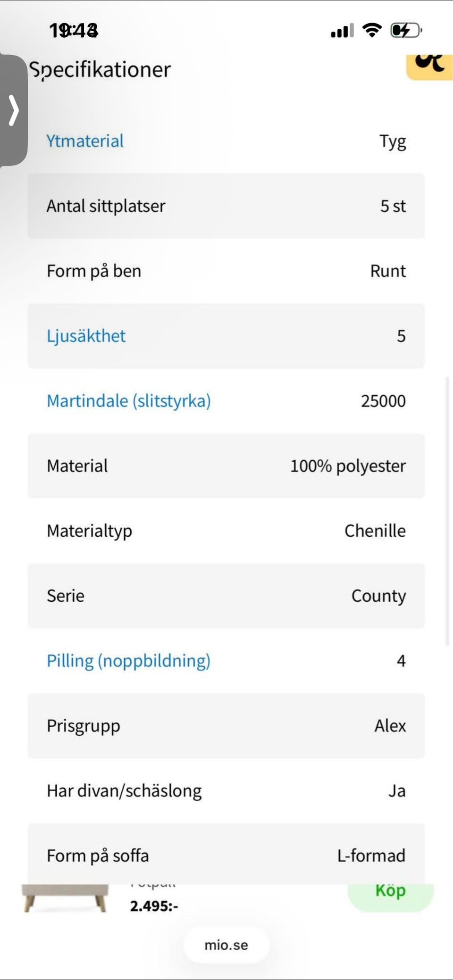Image resolution: width=453 pixels, height=980 pixels.
Task: Select the Serie County row
Action: point(226,596)
